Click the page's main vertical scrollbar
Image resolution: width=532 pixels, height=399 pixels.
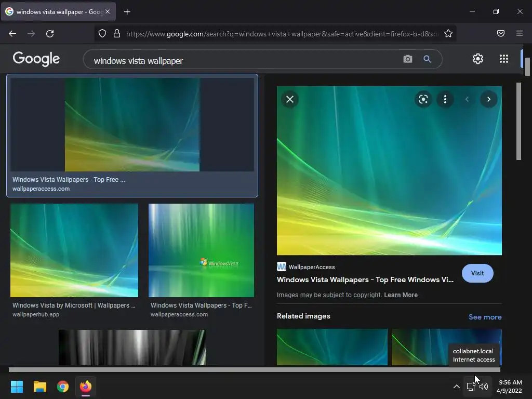[528, 67]
